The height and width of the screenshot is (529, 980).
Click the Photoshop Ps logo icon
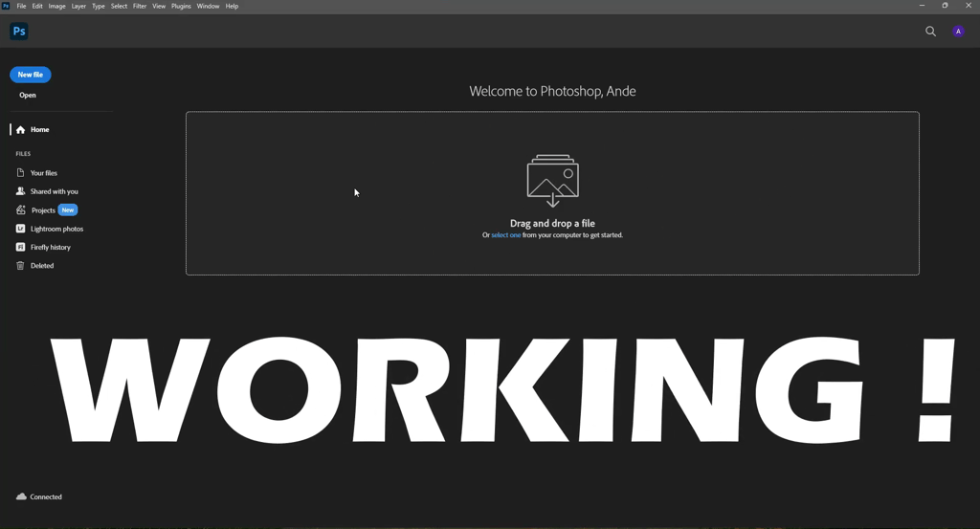[x=19, y=32]
